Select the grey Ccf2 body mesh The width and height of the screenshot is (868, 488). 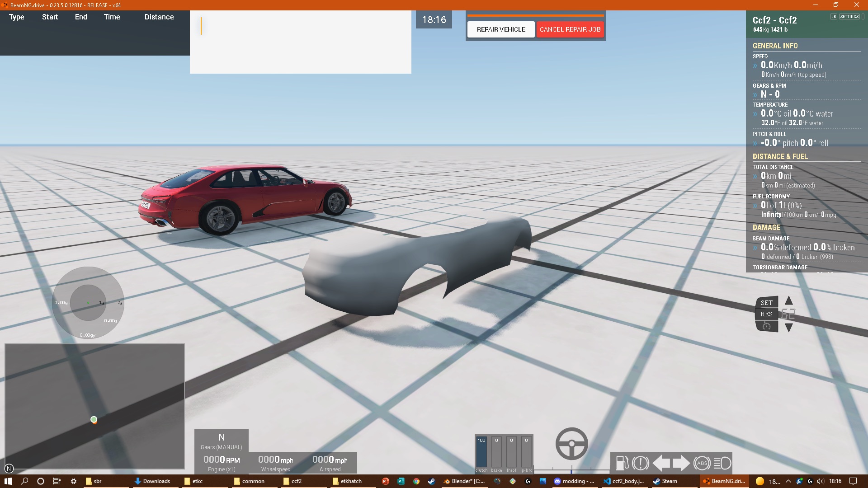[x=417, y=266]
